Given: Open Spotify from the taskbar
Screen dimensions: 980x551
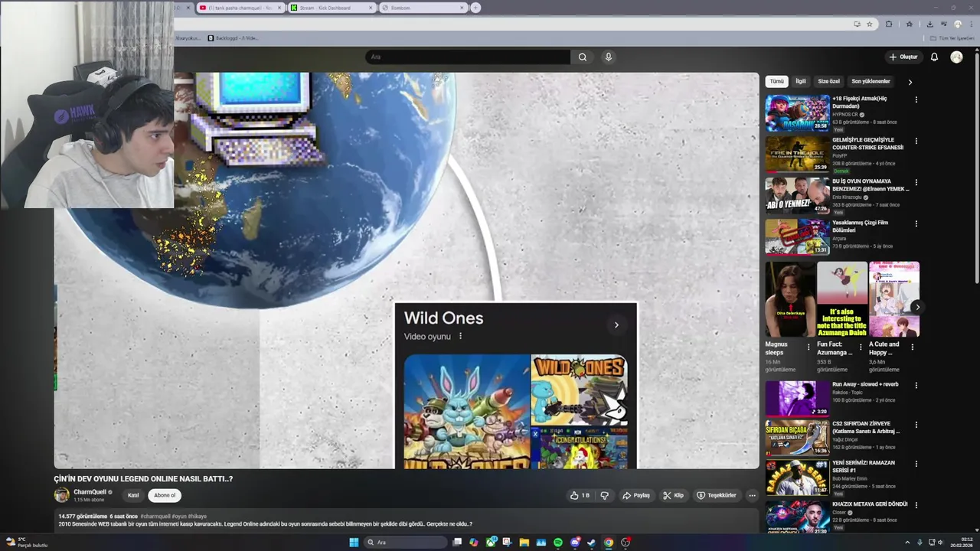Looking at the screenshot, I should (558, 543).
